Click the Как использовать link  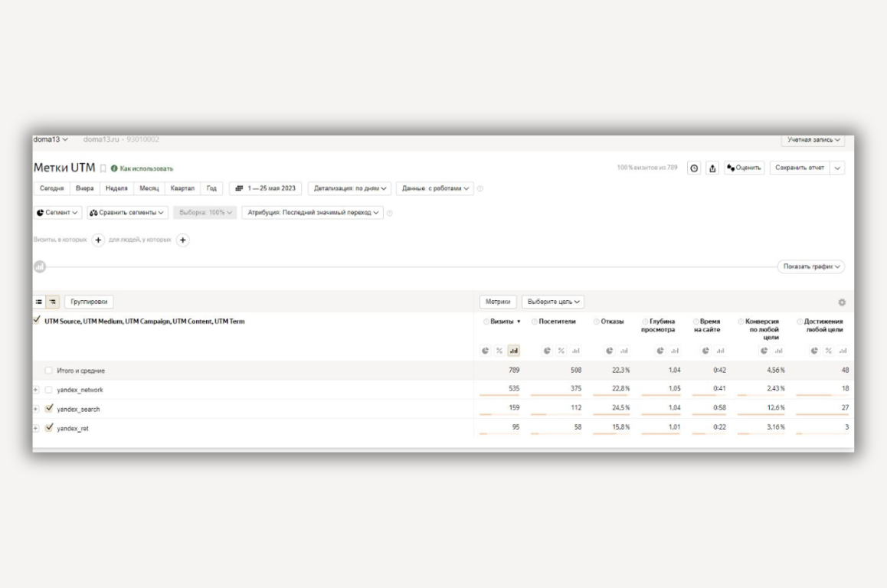click(146, 168)
